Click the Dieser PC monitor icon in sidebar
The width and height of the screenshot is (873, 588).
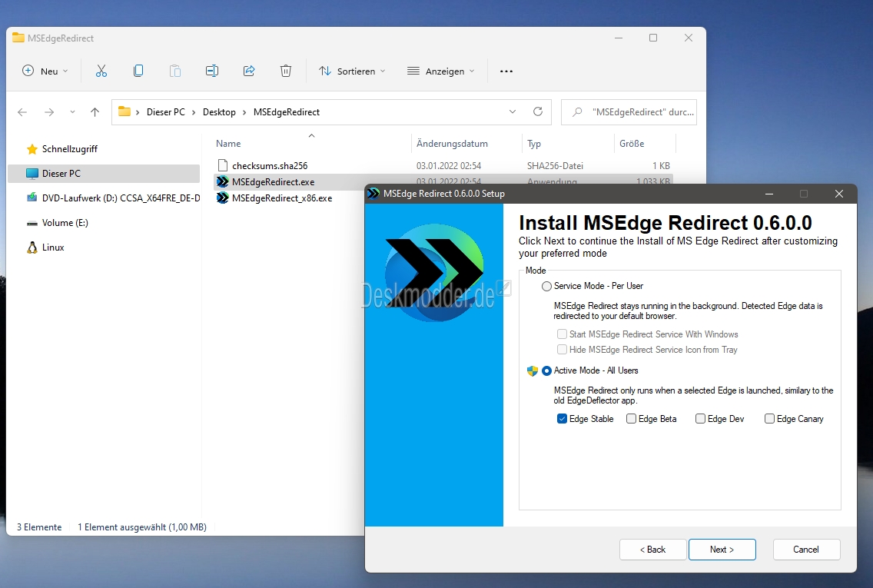pyautogui.click(x=32, y=174)
